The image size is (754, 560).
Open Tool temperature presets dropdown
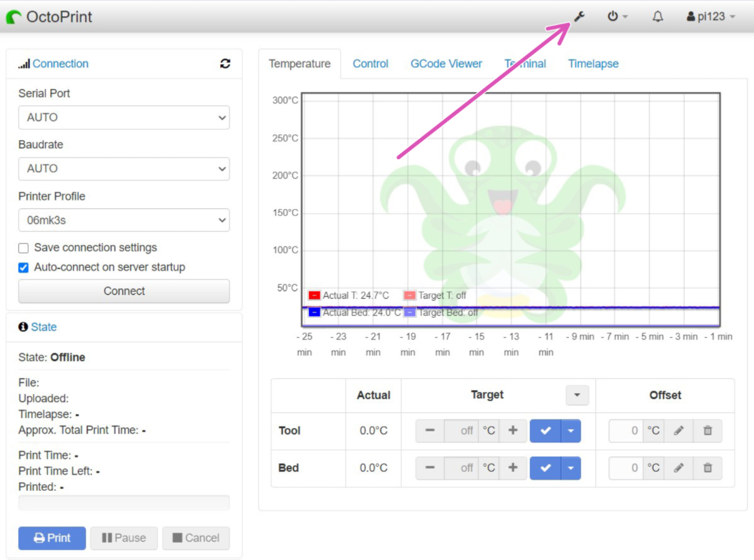click(x=571, y=431)
